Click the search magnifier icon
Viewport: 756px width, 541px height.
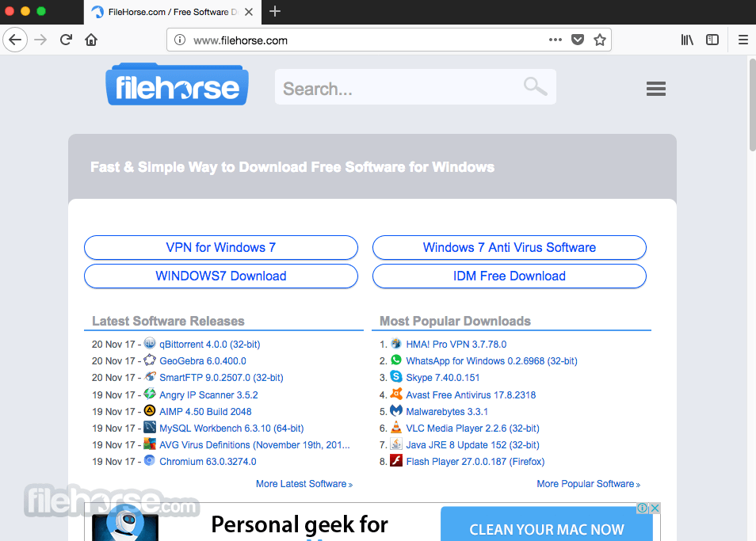click(x=535, y=86)
